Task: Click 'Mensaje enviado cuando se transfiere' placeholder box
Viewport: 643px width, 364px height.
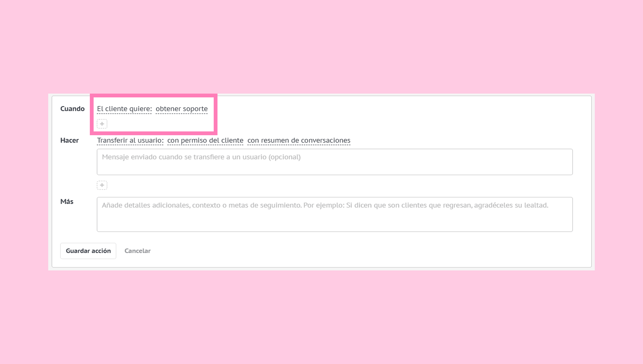Action: pos(335,162)
